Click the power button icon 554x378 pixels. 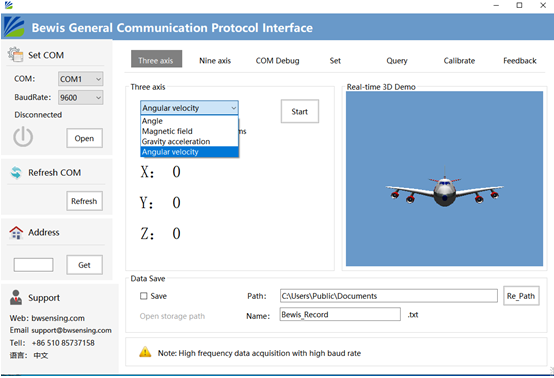(23, 137)
